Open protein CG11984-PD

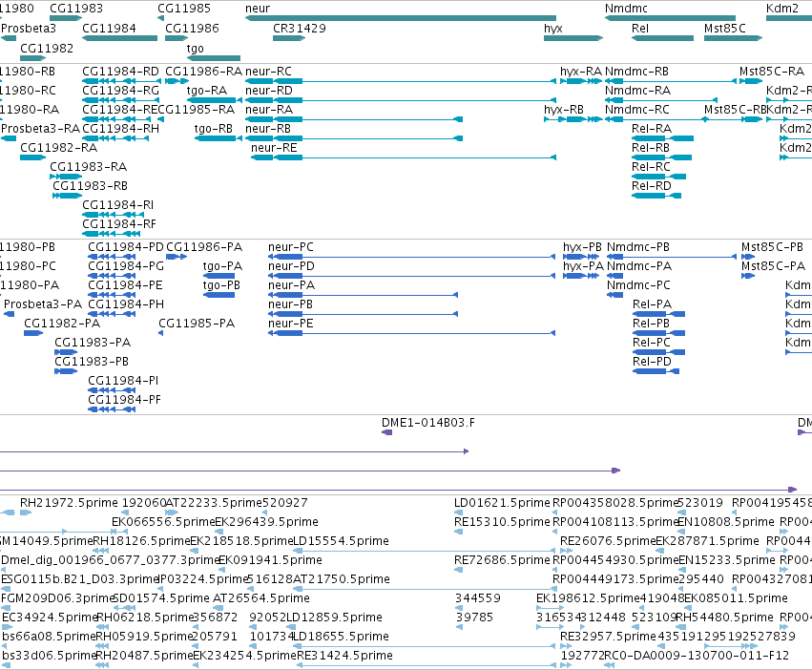coord(126,246)
